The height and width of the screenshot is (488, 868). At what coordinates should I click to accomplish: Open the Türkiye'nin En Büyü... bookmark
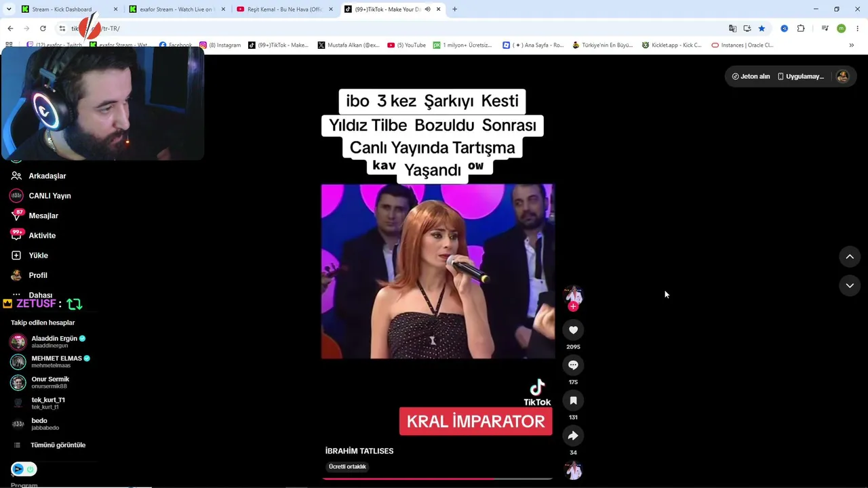[x=602, y=45]
